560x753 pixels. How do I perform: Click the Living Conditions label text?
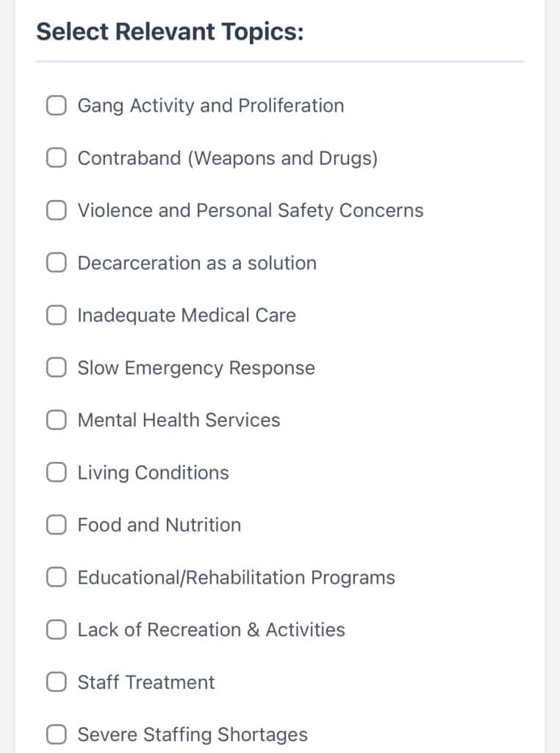[x=153, y=473]
